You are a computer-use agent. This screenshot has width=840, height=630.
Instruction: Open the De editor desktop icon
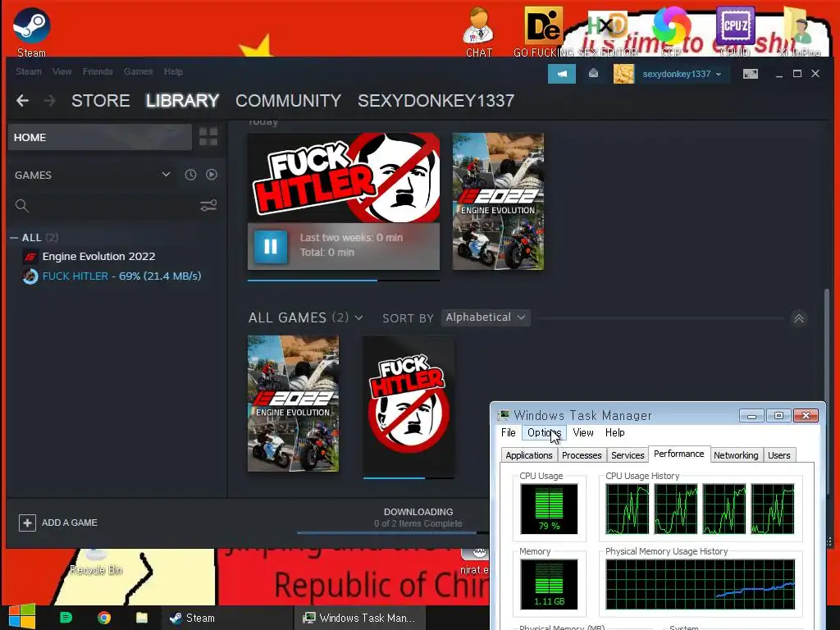[x=543, y=31]
